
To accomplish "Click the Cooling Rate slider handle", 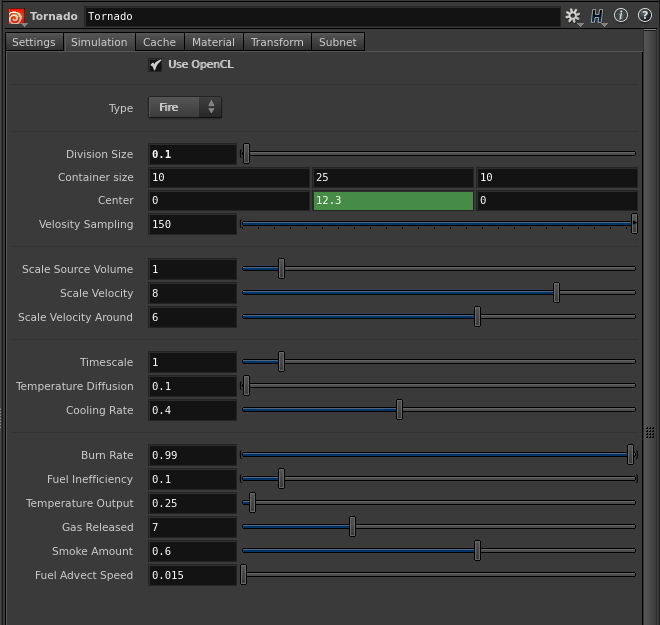I will pos(399,410).
